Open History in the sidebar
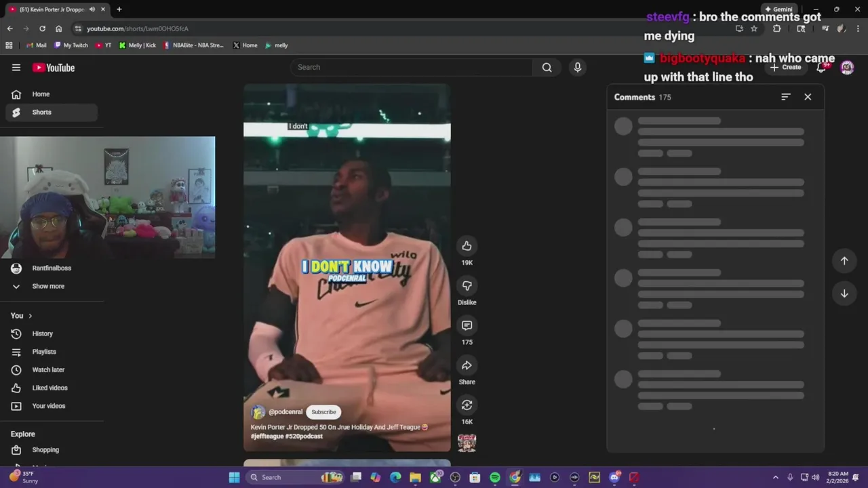This screenshot has height=488, width=868. pyautogui.click(x=52, y=333)
